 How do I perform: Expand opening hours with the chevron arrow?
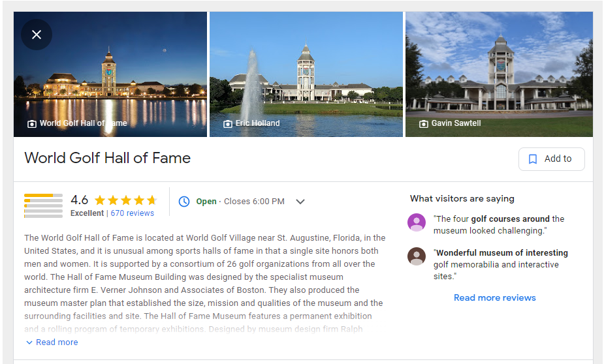(300, 202)
